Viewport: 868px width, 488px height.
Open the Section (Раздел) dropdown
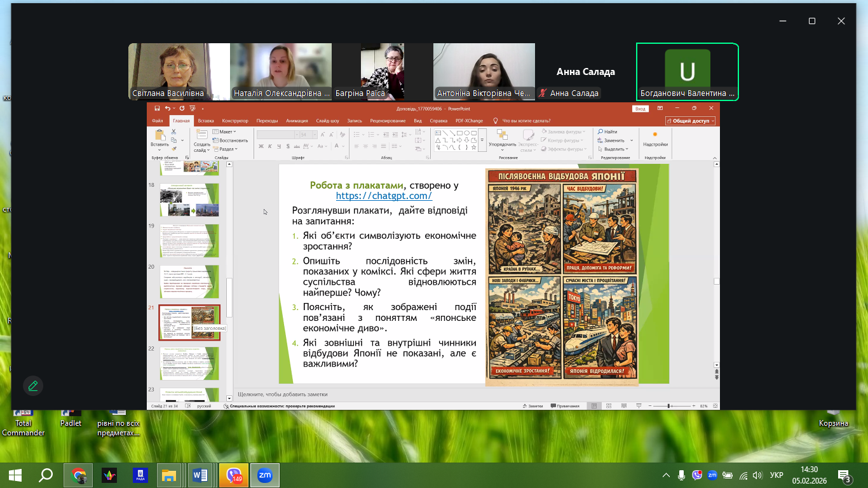coord(227,149)
